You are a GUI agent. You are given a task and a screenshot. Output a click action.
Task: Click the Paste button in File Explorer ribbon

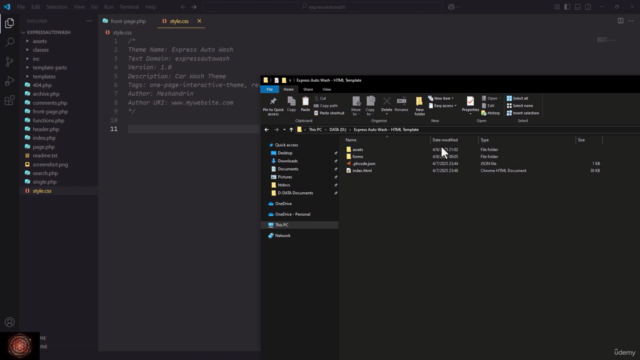tap(305, 104)
